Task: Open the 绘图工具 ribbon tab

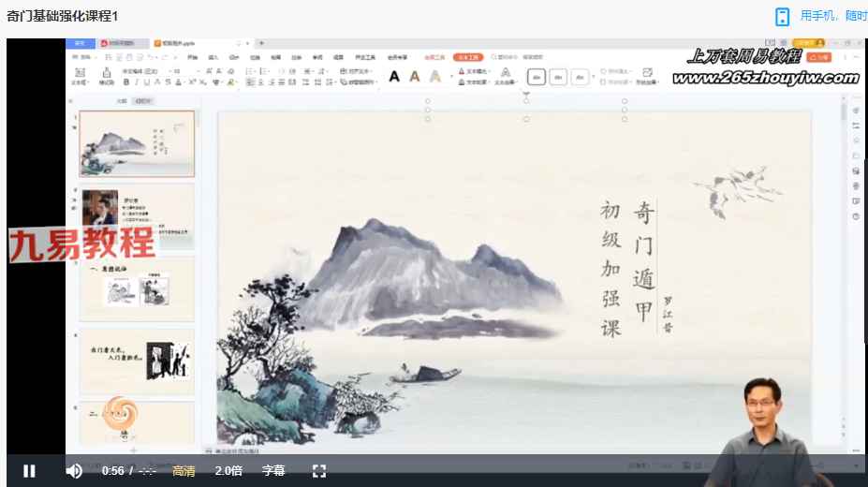Action: [x=434, y=57]
